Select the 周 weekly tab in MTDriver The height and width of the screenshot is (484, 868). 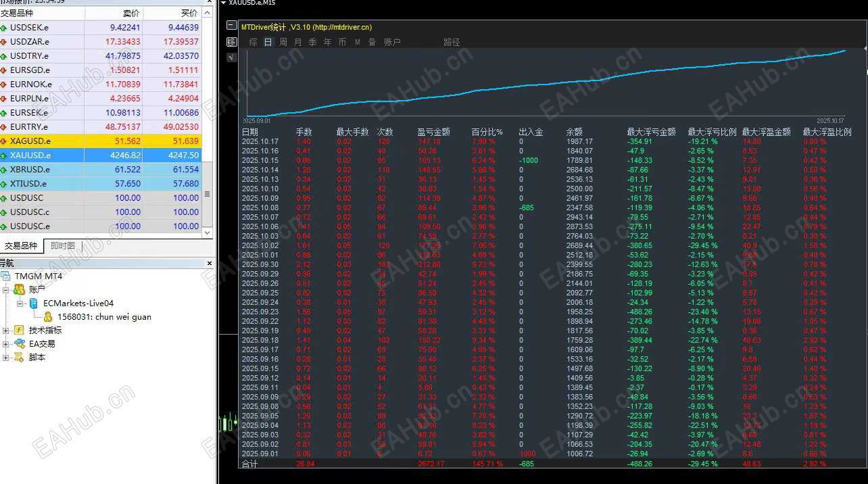click(283, 42)
